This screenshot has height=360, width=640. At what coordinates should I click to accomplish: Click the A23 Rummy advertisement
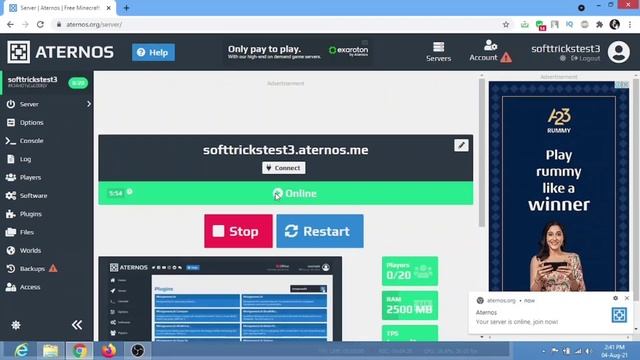pos(559,186)
